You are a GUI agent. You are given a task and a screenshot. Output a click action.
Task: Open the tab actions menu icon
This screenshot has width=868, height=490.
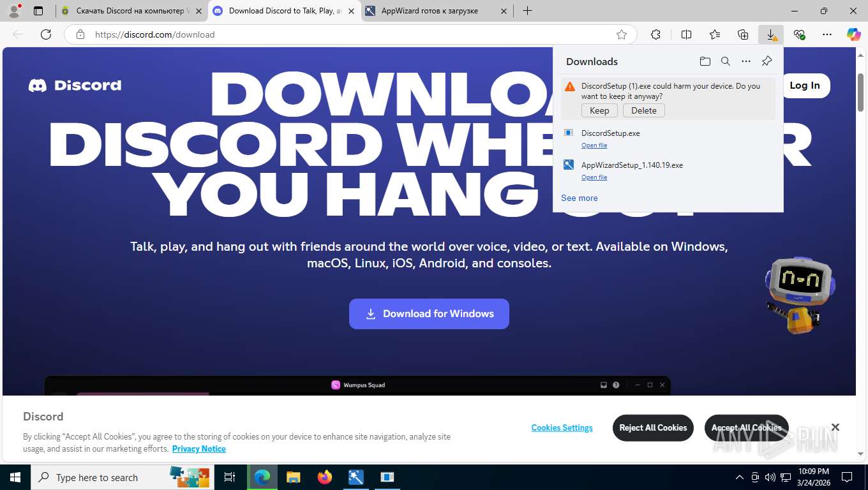click(38, 11)
